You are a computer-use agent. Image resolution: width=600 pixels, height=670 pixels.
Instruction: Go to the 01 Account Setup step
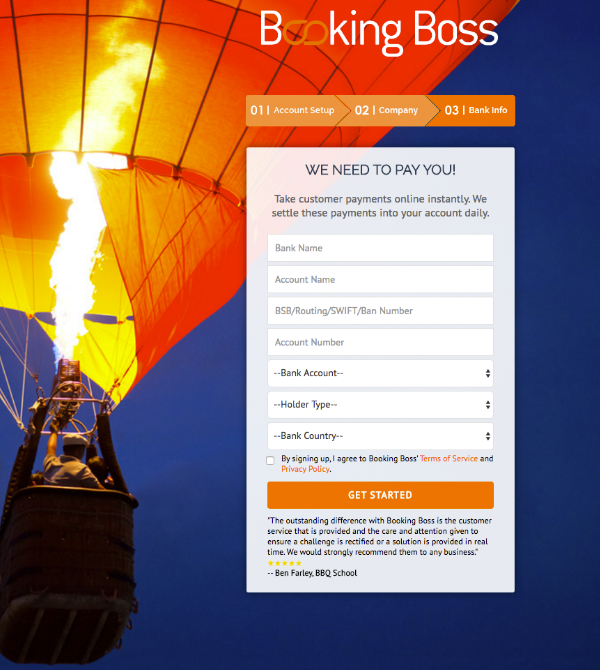pos(293,110)
